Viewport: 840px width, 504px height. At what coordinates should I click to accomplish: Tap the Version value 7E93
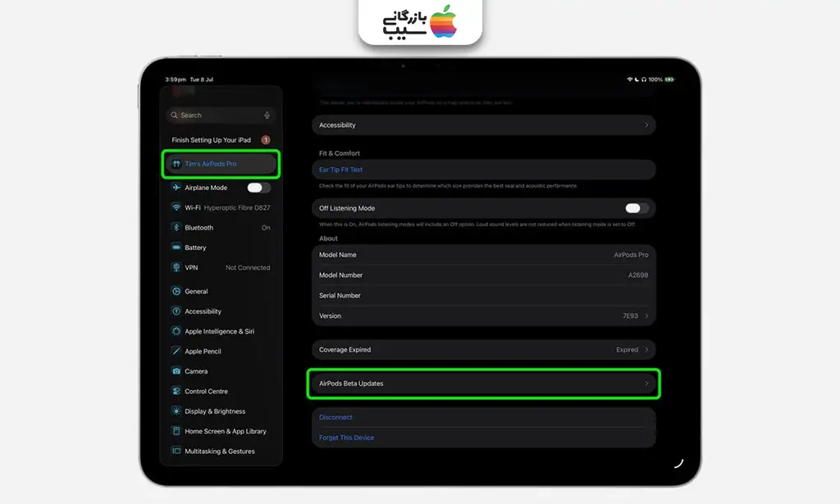click(x=630, y=316)
